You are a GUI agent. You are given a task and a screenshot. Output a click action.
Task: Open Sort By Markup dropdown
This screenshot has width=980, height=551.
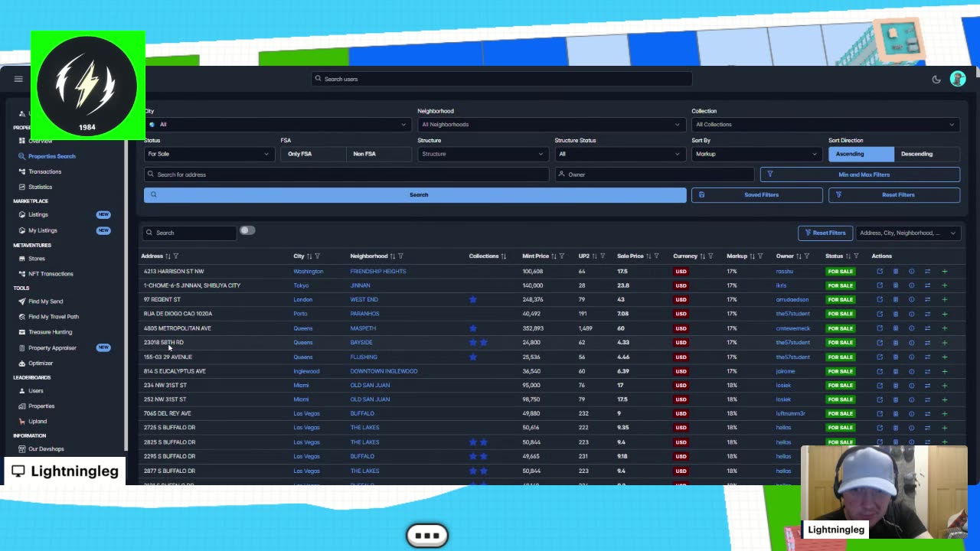coord(756,154)
